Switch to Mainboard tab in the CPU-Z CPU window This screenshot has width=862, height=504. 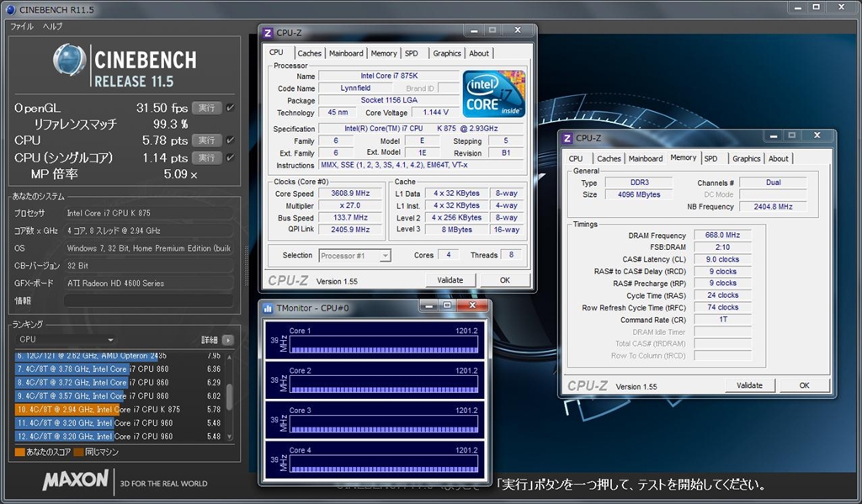tap(346, 53)
